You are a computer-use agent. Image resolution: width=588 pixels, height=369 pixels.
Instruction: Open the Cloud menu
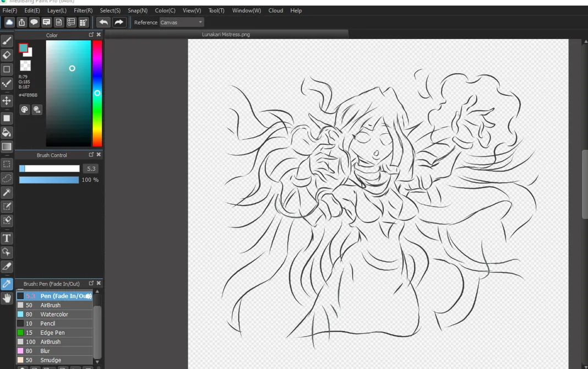tap(276, 10)
